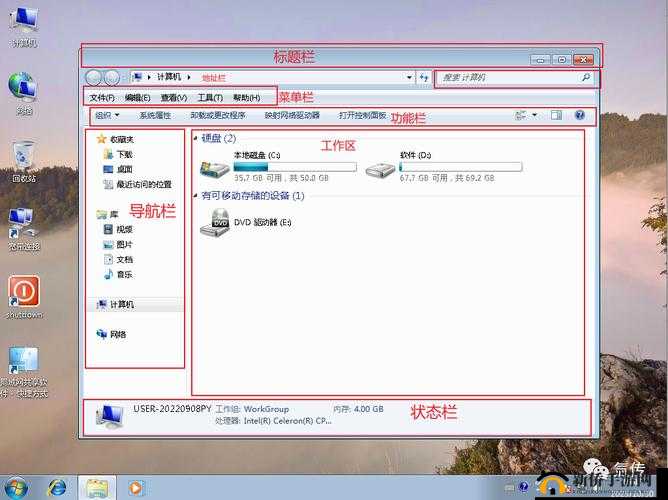668x500 pixels.
Task: Click the USER-20220908PY computer name text
Action: tap(172, 409)
